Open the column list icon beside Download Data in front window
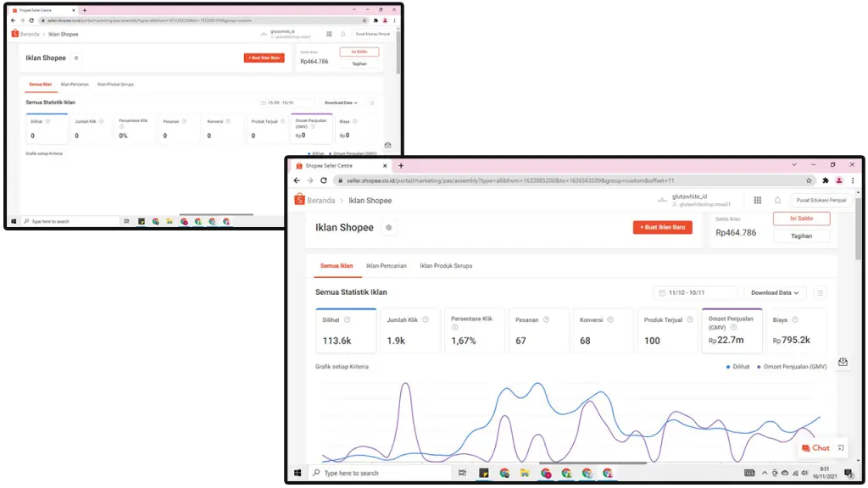 pyautogui.click(x=821, y=292)
